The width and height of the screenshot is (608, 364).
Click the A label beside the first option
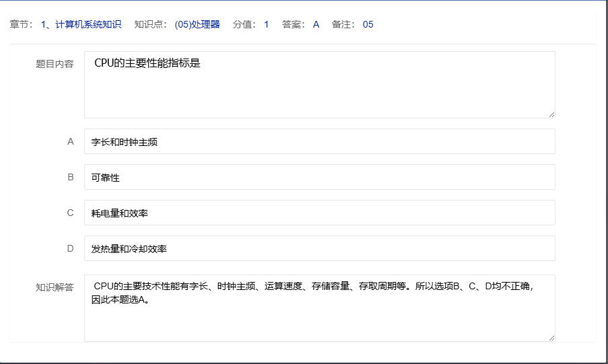pyautogui.click(x=70, y=142)
